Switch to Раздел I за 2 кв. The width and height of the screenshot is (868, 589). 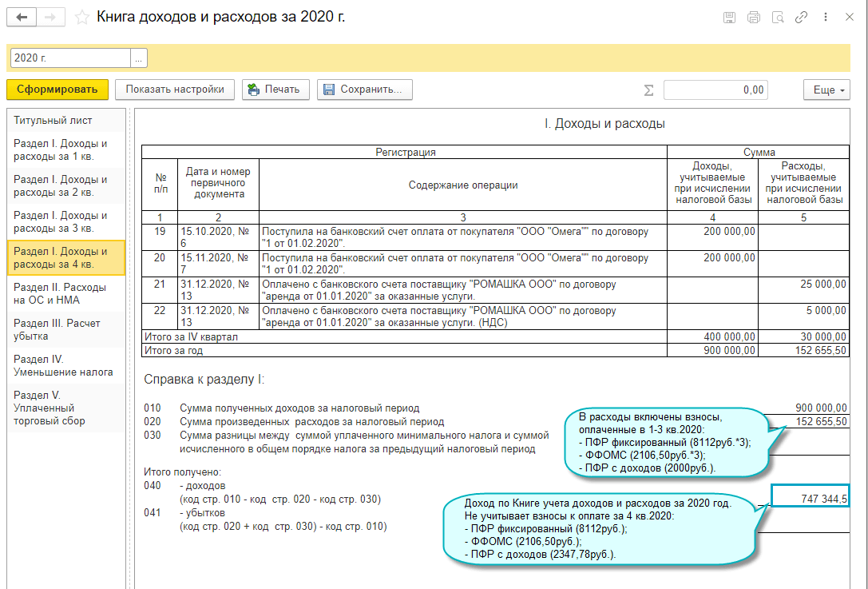(65, 185)
